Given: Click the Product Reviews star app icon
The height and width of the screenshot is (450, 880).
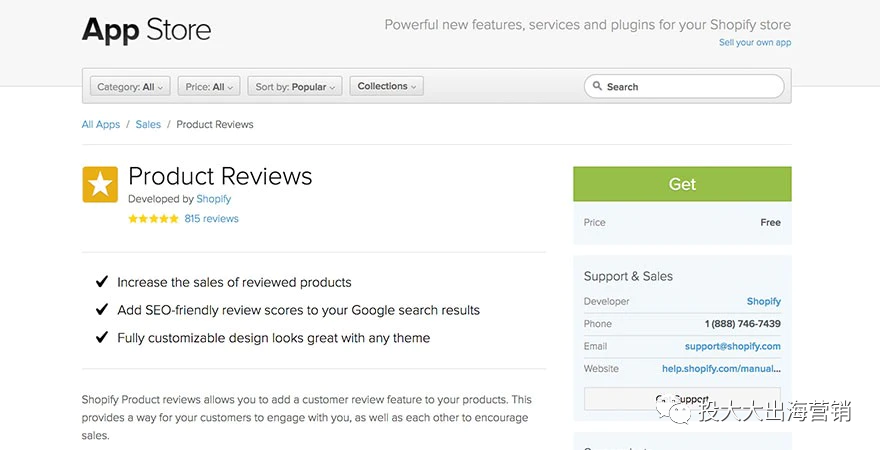Looking at the screenshot, I should [100, 184].
